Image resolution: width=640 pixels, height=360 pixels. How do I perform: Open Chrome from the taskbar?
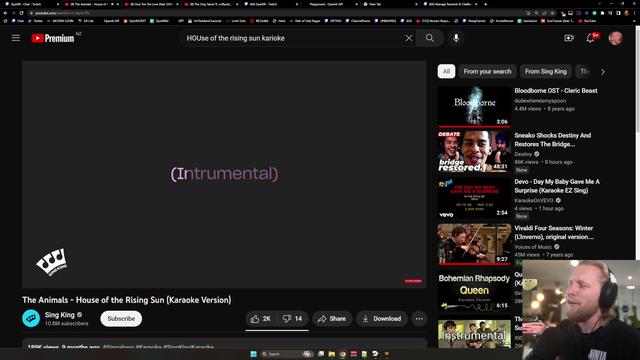(x=342, y=354)
